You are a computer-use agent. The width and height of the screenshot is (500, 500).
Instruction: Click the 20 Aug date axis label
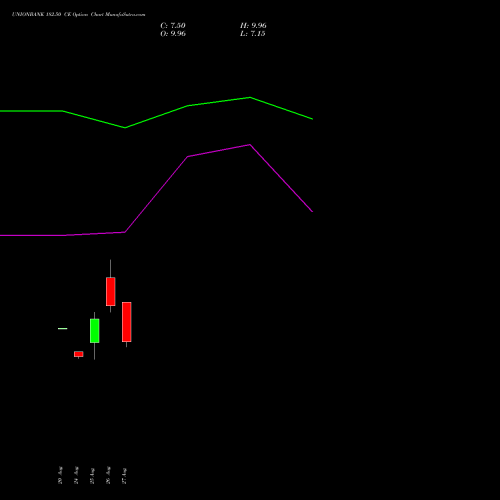pyautogui.click(x=60, y=475)
